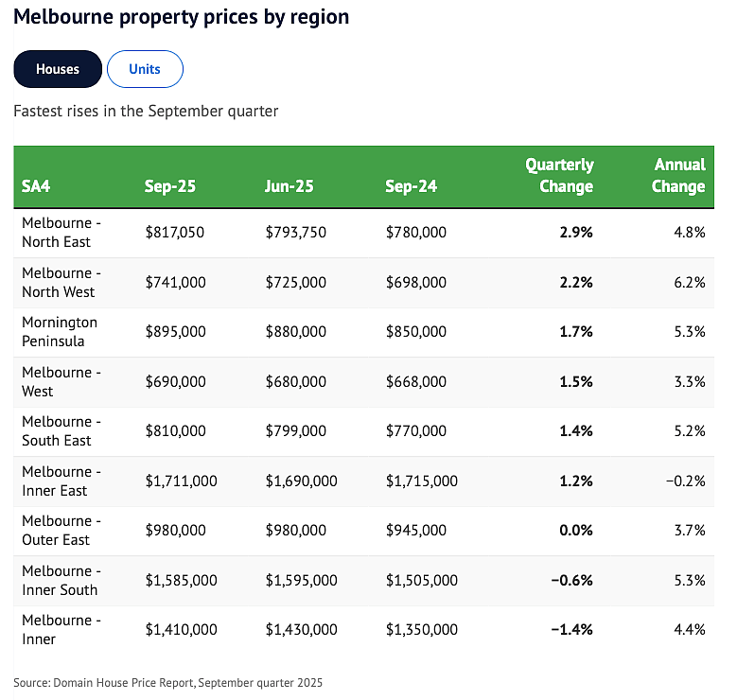The height and width of the screenshot is (700, 737).
Task: Click the Melbourne - Inner South label
Action: (x=61, y=580)
